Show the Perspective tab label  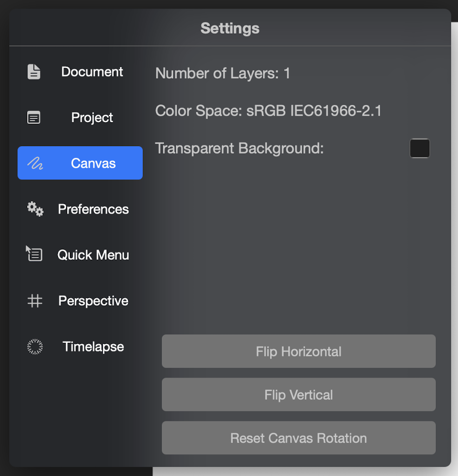[93, 301]
